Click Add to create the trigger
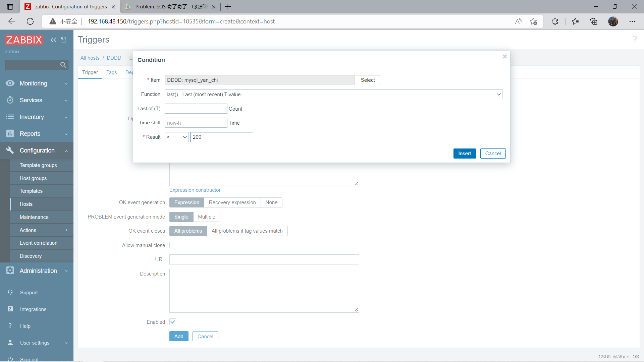 [x=179, y=336]
